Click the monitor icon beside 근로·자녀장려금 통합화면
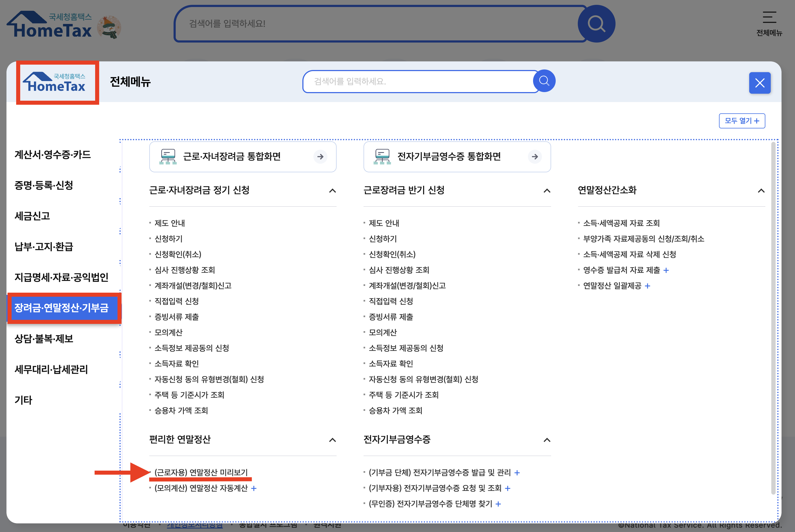 pyautogui.click(x=168, y=157)
